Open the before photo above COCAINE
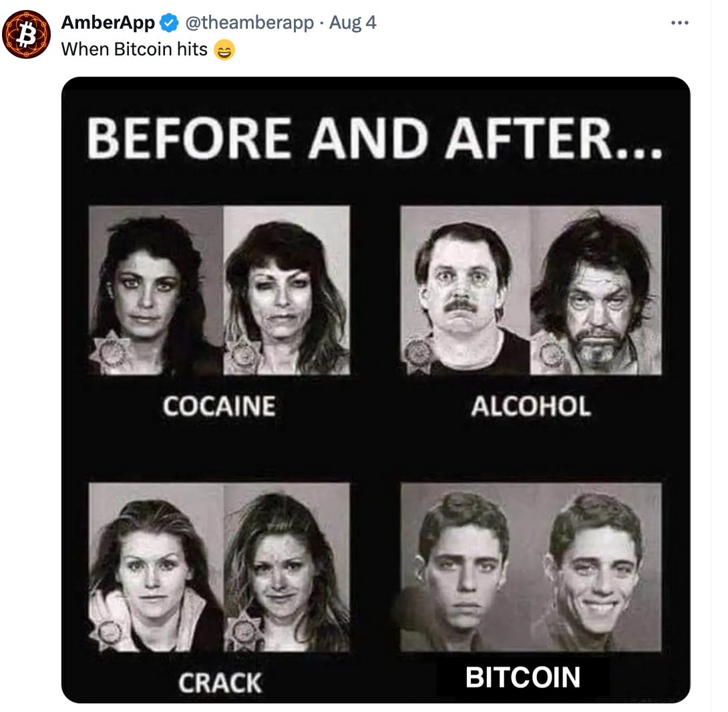This screenshot has height=712, width=728. 156,291
